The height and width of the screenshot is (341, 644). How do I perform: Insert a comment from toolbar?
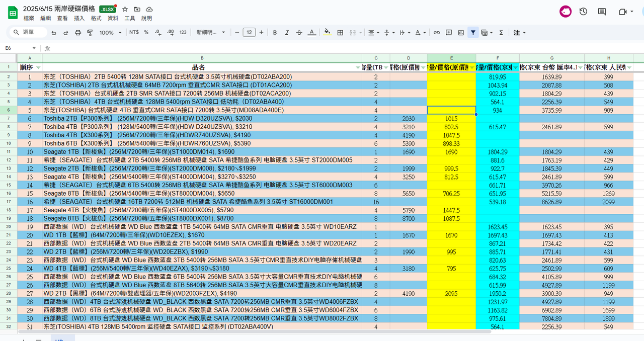pyautogui.click(x=449, y=32)
